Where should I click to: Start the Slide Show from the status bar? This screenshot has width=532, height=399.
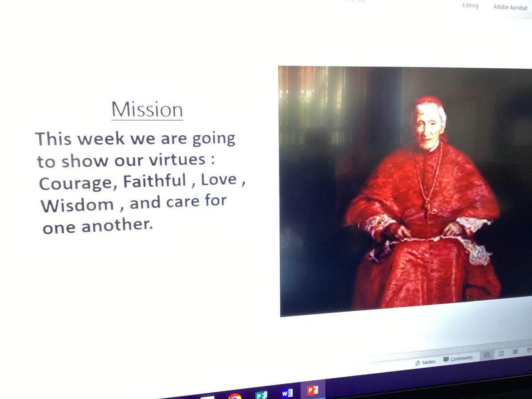click(x=529, y=351)
